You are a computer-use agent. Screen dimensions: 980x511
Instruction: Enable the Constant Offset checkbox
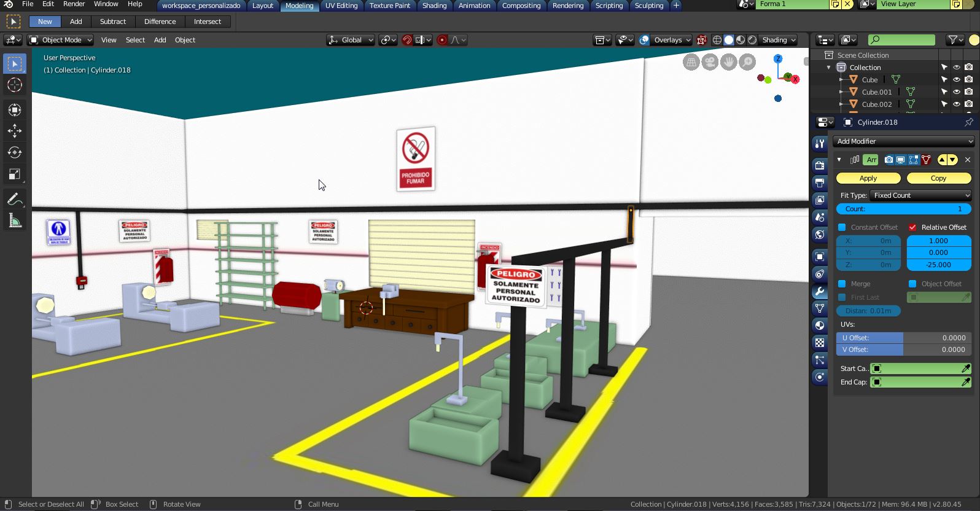(842, 227)
